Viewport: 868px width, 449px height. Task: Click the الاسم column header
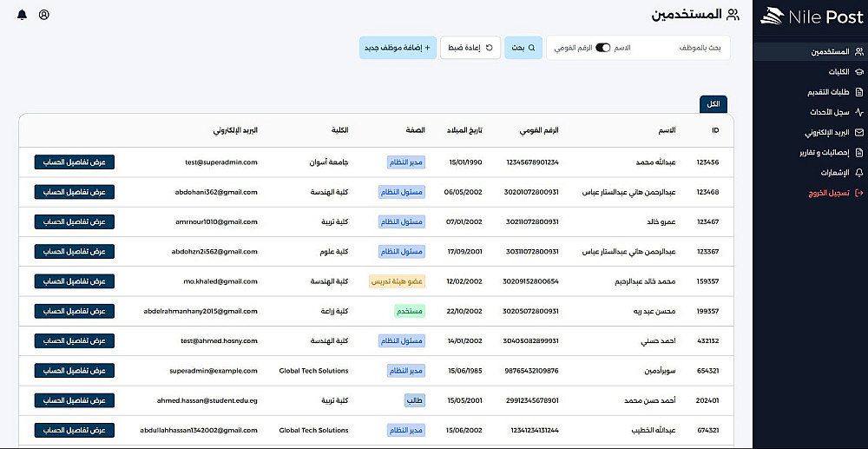click(x=668, y=130)
